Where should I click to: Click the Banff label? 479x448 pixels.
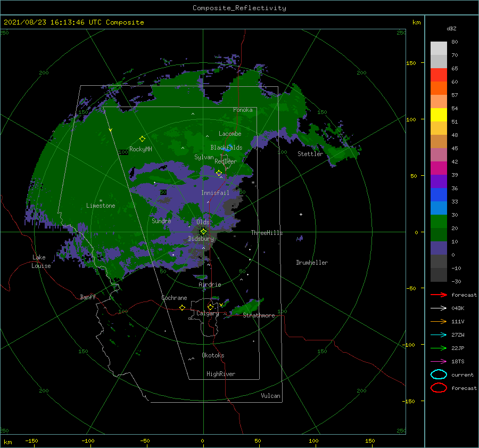coord(88,297)
